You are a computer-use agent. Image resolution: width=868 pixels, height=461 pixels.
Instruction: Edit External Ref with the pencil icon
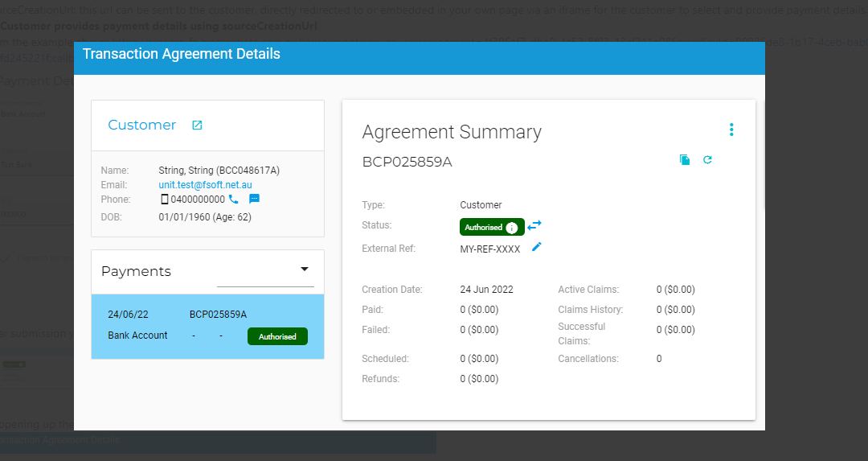click(536, 247)
